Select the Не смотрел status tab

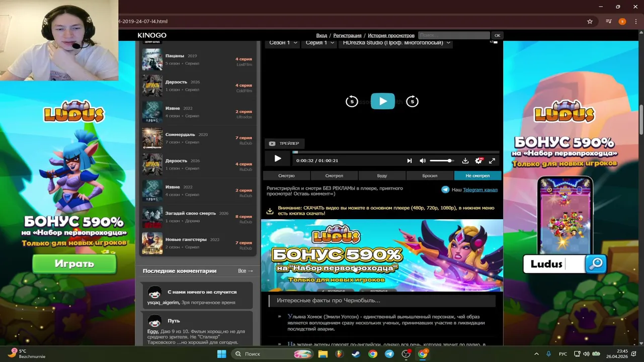click(x=477, y=175)
